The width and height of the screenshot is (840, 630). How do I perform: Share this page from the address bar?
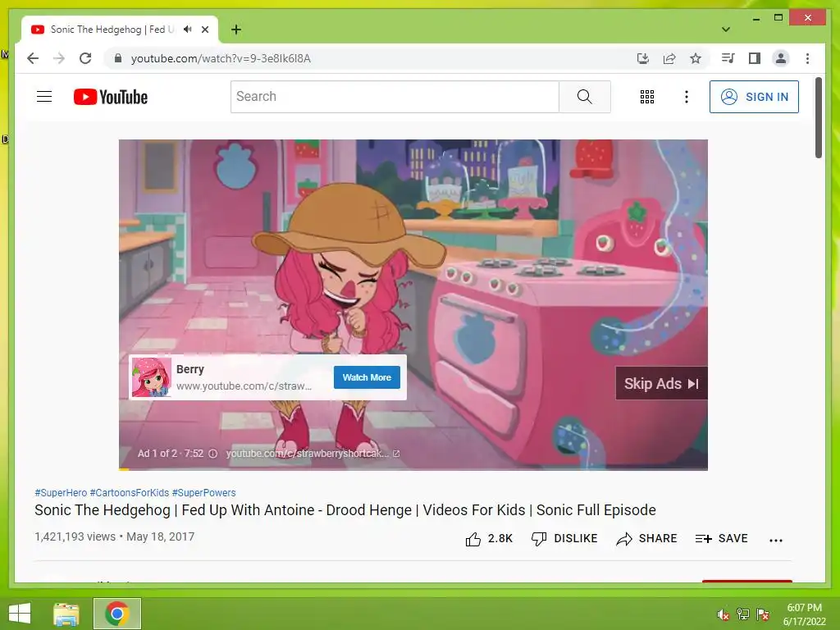[x=669, y=58]
